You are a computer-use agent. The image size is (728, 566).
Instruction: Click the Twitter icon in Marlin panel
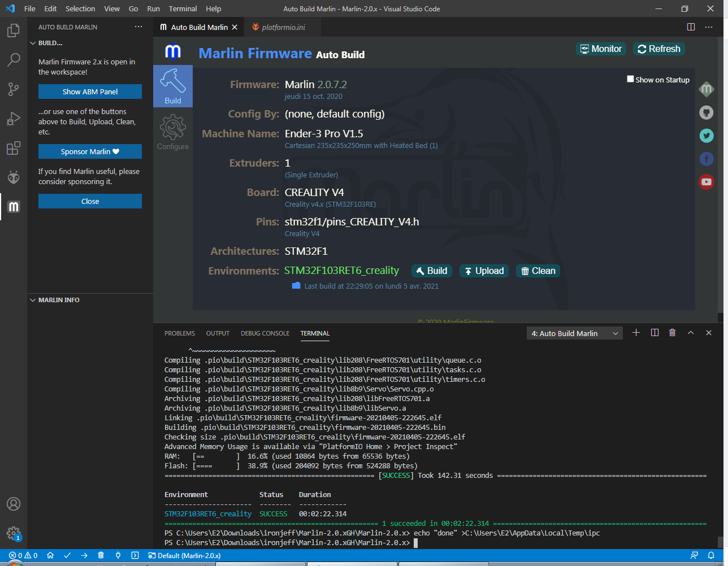[x=706, y=136]
